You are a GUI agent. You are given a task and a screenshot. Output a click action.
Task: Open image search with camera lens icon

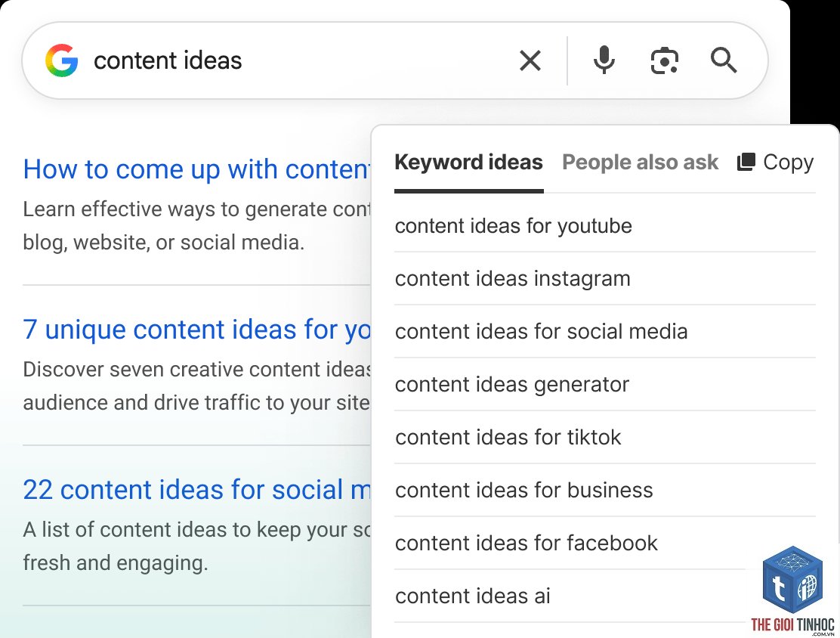point(664,60)
